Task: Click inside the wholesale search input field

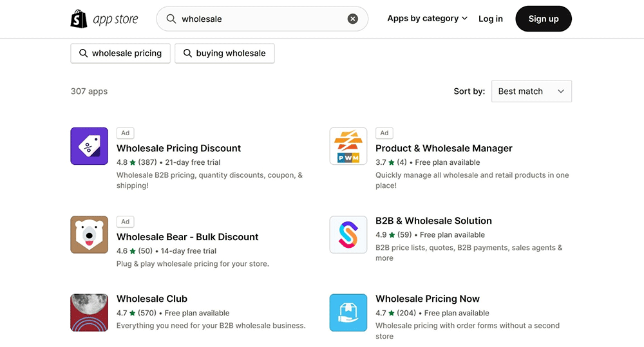Action: 258,19
